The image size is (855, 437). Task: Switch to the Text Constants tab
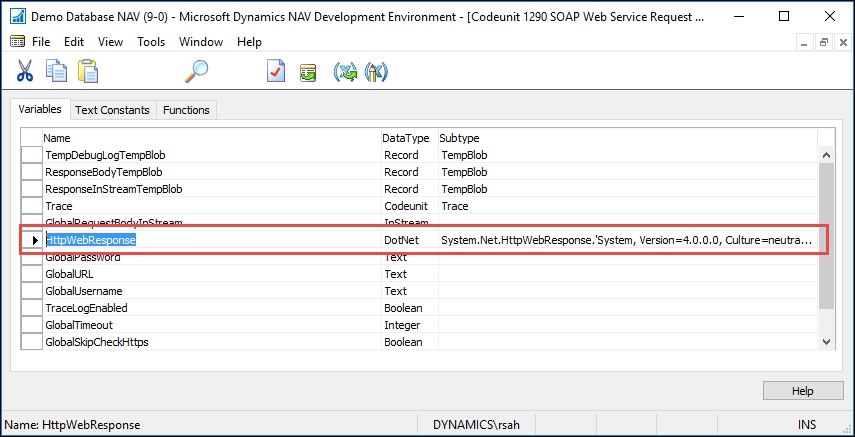pos(112,110)
